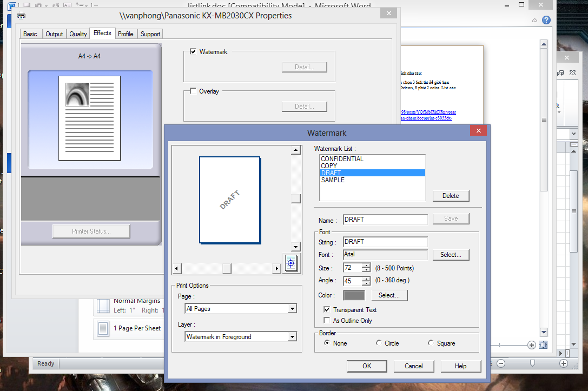Click the Word zoom slider handle
Viewport: 588px width, 391px height.
[532, 363]
